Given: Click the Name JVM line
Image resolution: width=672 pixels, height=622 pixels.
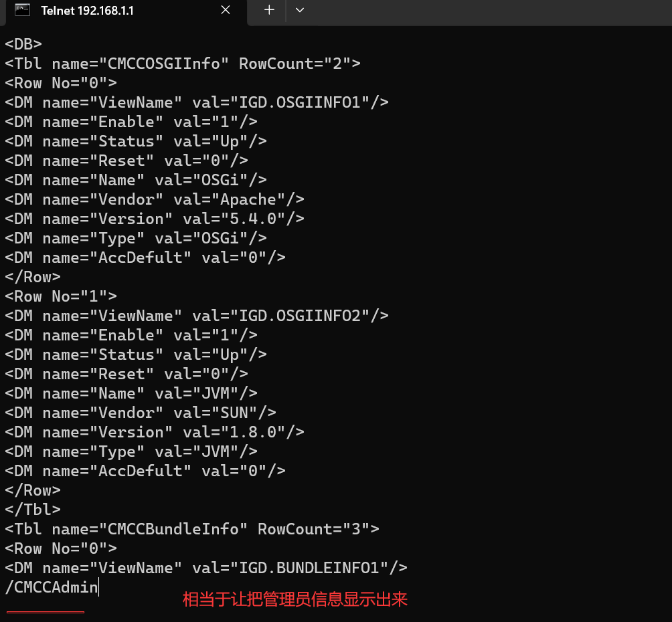Looking at the screenshot, I should click(131, 393).
